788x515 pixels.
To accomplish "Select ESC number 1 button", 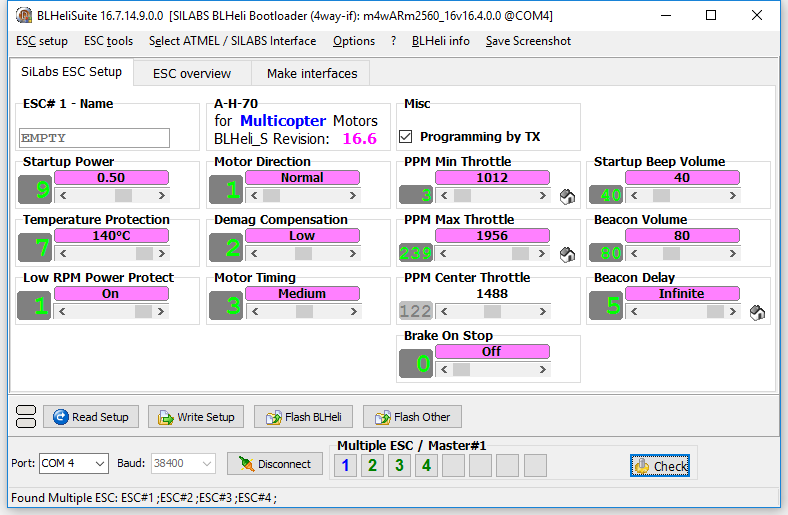I will 345,465.
